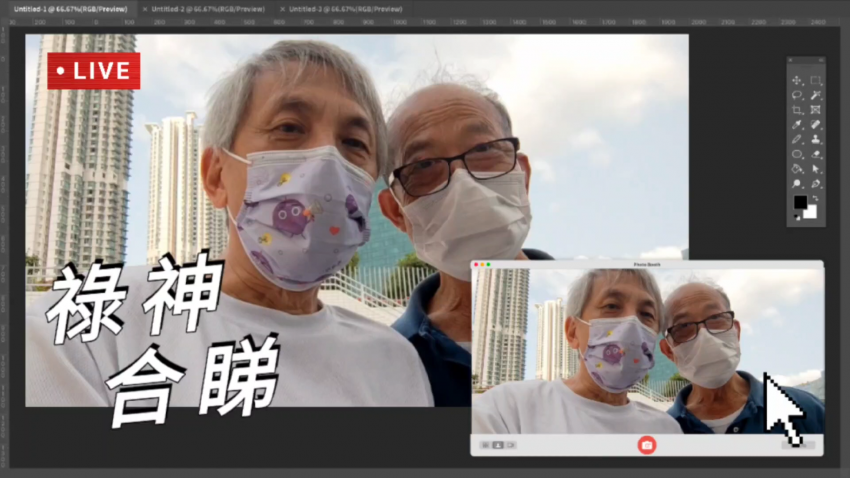Close the Untitled-2 document tab
The width and height of the screenshot is (850, 478).
(x=145, y=9)
